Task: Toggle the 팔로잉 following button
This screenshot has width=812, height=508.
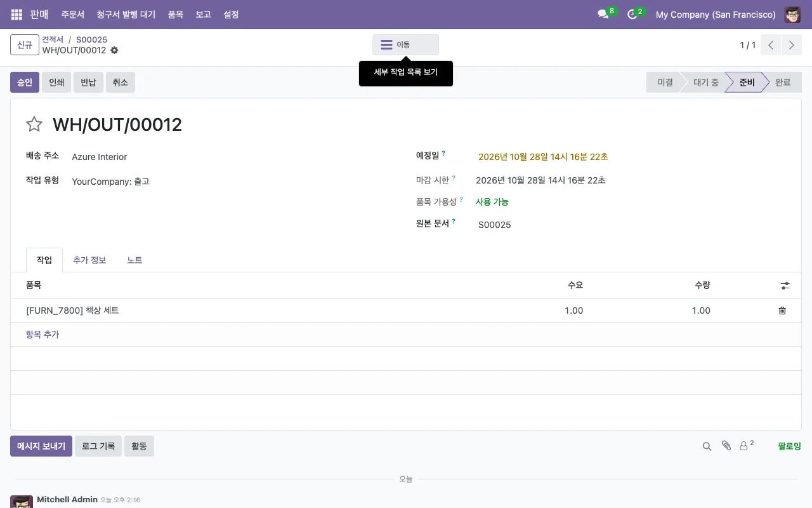Action: (x=790, y=446)
